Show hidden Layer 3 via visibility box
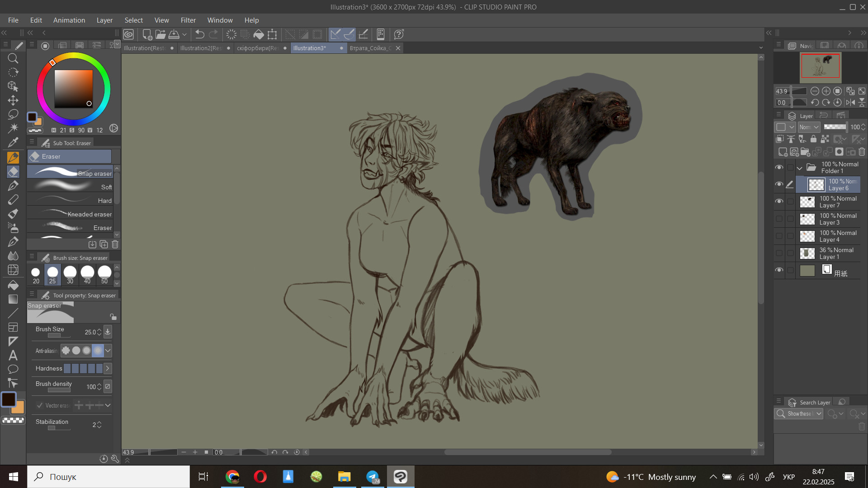 click(779, 219)
